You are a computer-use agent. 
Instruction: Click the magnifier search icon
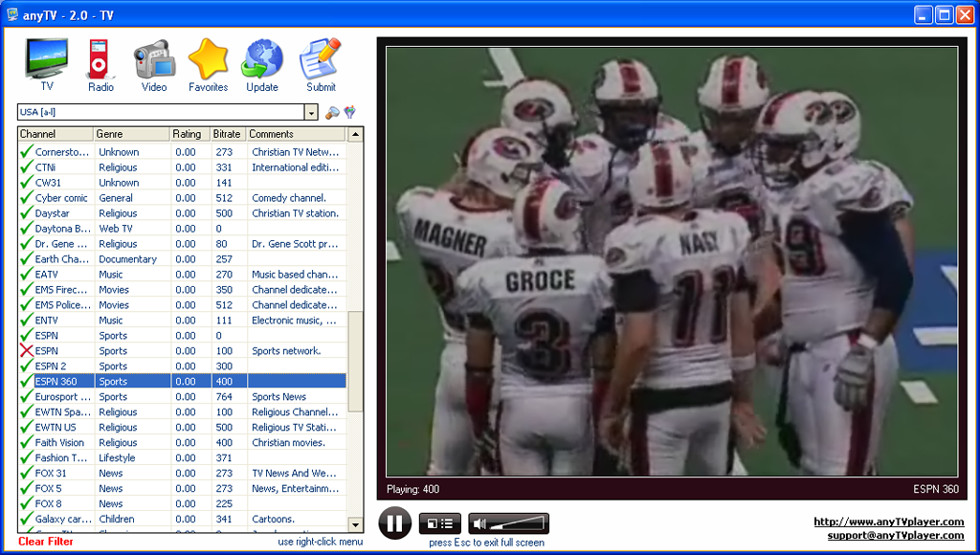(x=332, y=113)
